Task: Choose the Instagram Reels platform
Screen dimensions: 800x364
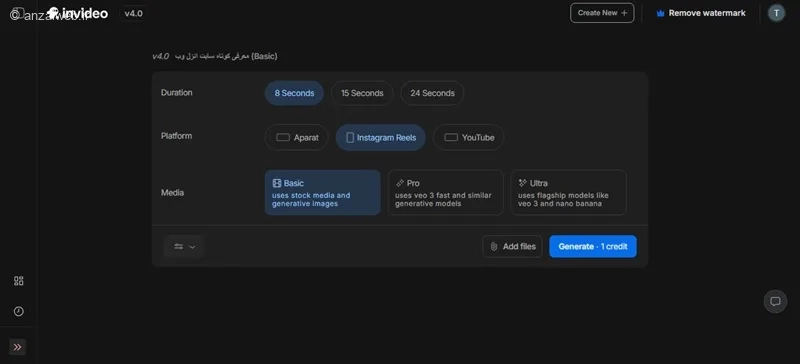Action: (381, 137)
